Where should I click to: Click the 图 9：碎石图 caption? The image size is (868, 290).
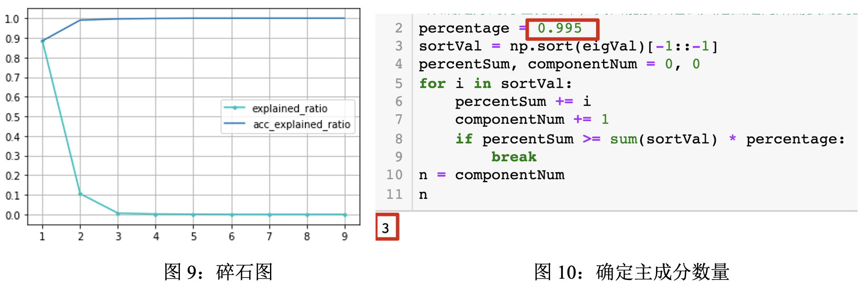pos(218,272)
